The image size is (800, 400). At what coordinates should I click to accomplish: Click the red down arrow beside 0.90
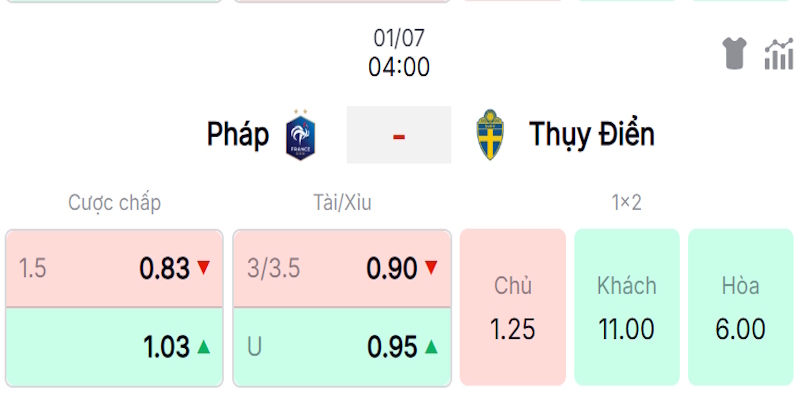(431, 267)
